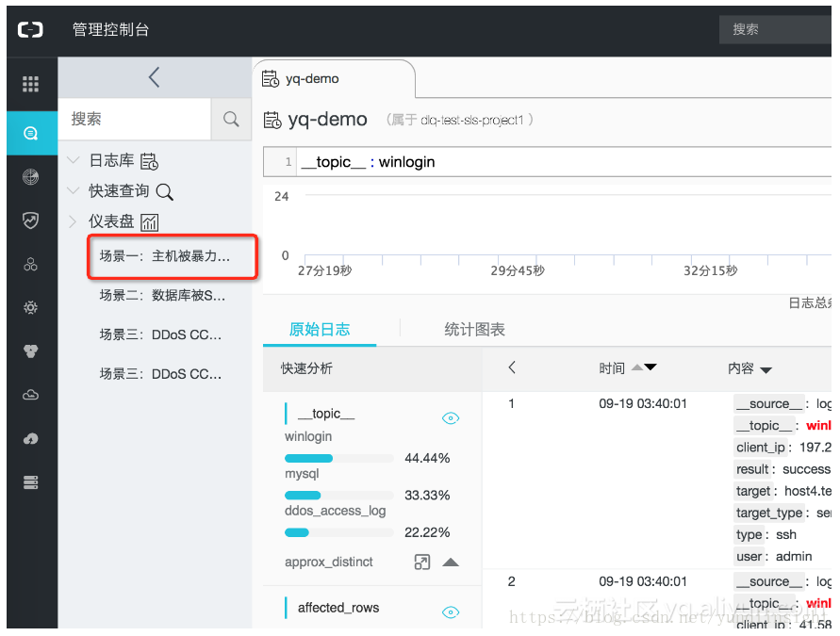Open the three-circle group sidebar icon
The height and width of the screenshot is (636, 840).
[x=30, y=351]
